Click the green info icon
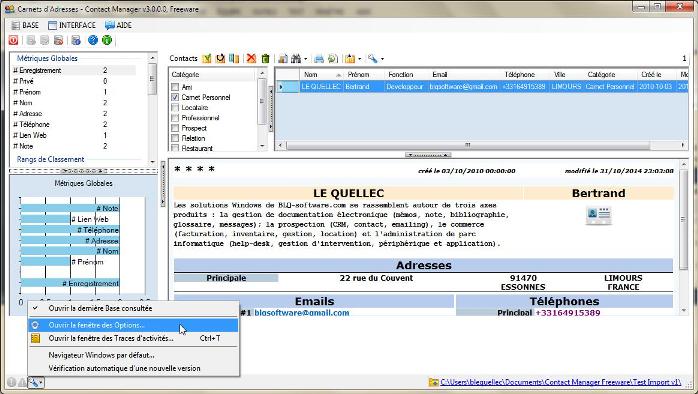 point(107,40)
